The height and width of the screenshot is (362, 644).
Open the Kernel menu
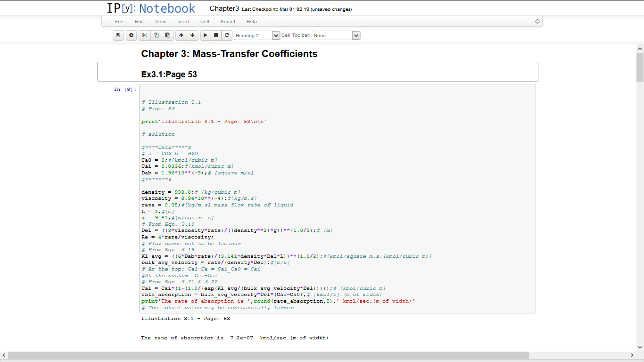click(228, 22)
